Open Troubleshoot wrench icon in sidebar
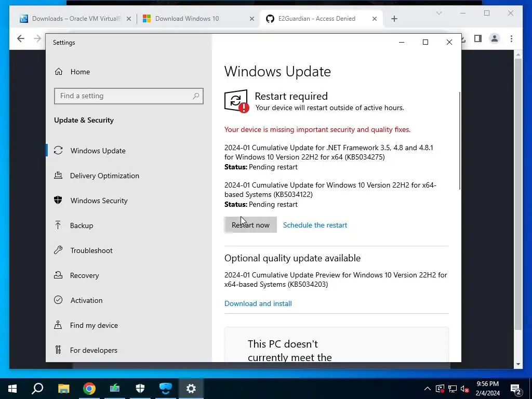The height and width of the screenshot is (399, 532). (58, 250)
